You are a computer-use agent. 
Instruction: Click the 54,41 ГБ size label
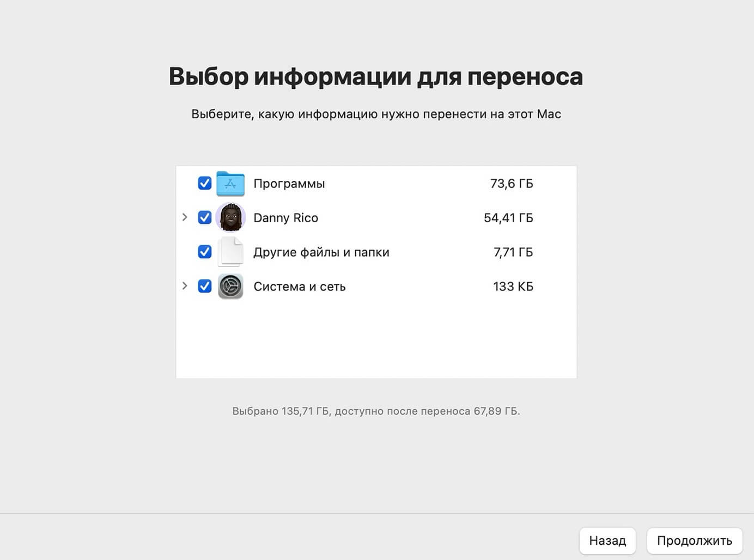(x=509, y=217)
